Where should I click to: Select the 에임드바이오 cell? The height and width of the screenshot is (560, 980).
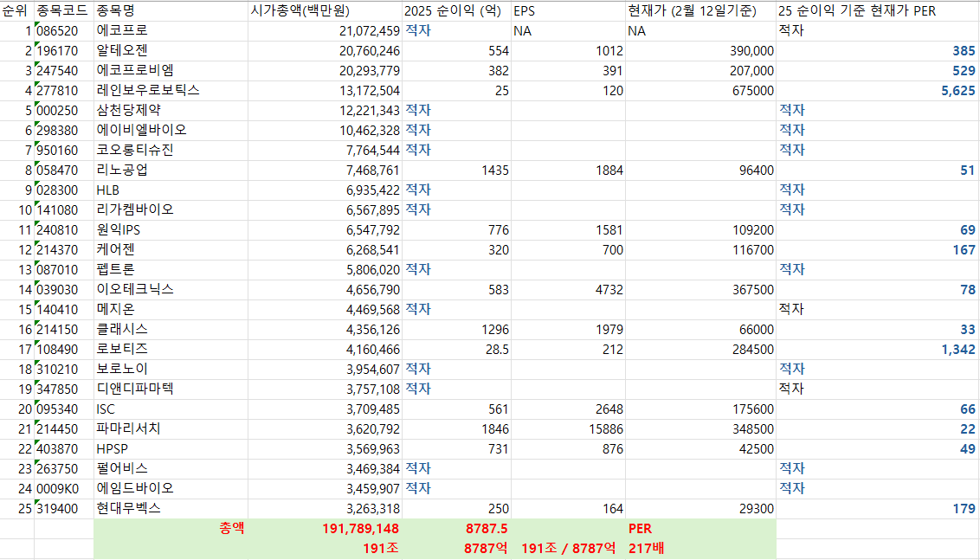tap(171, 489)
